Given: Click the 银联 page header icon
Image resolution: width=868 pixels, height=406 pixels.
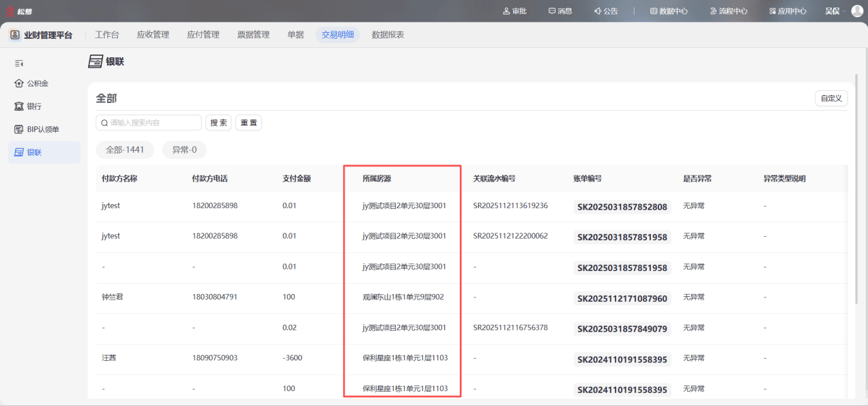Looking at the screenshot, I should click(x=95, y=62).
